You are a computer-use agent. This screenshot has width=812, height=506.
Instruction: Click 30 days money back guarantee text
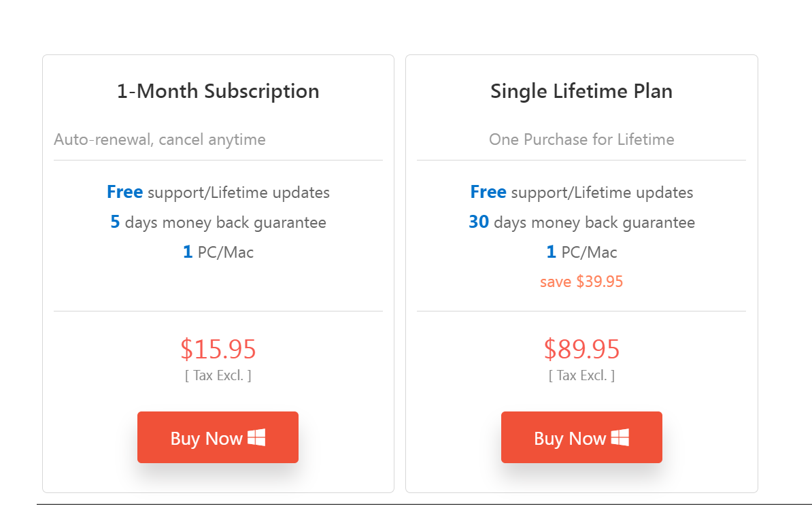pos(581,222)
